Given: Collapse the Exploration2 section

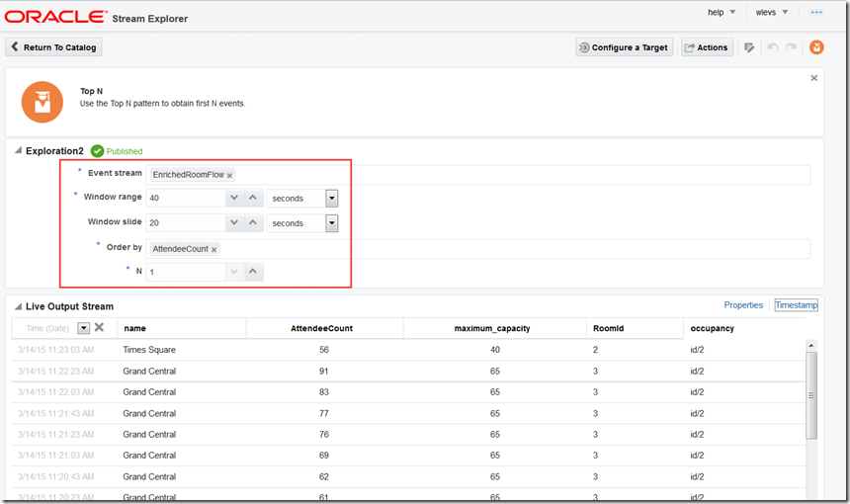Looking at the screenshot, I should click(18, 150).
